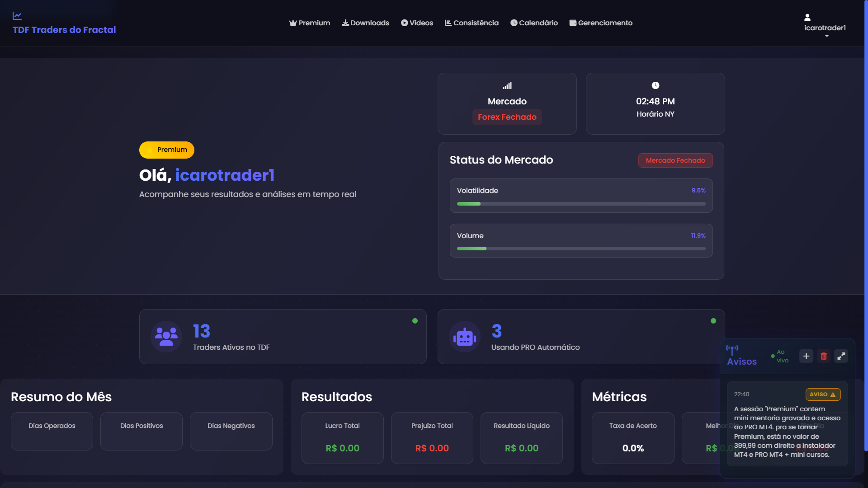Click the traders group icon on active traders card
This screenshot has width=868, height=488.
166,336
